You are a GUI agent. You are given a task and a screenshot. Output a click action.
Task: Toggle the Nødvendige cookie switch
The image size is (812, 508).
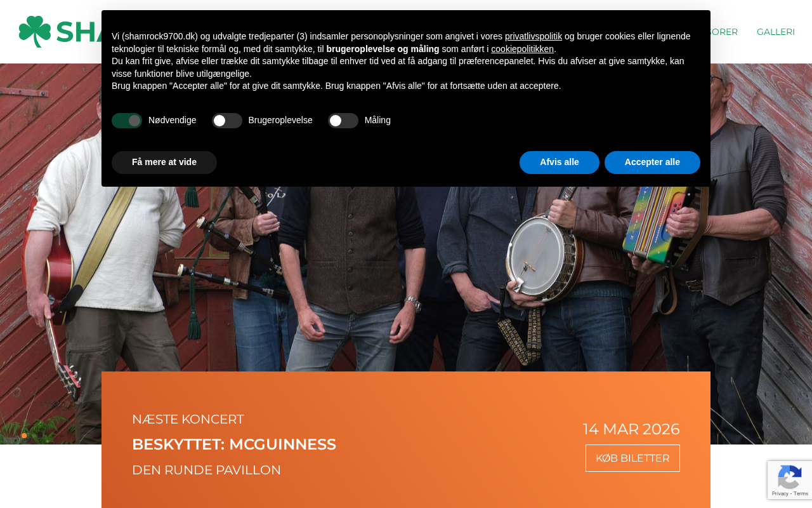(x=127, y=121)
